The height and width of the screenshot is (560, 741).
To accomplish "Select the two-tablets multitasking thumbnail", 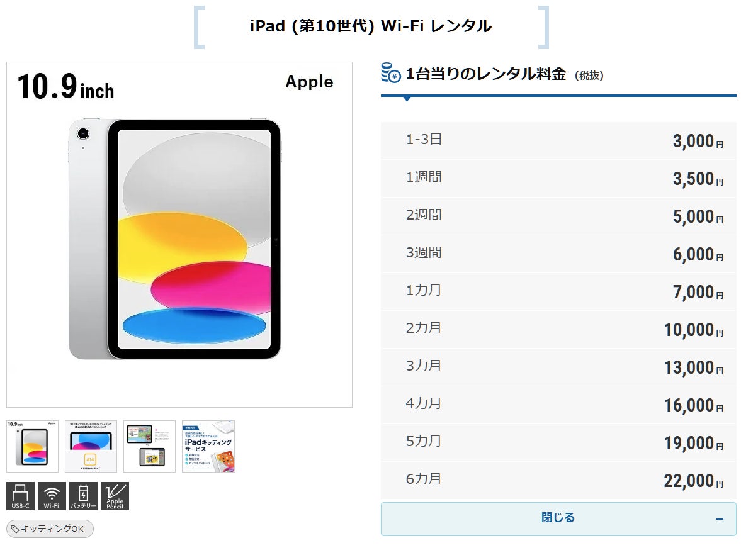I will [x=149, y=446].
